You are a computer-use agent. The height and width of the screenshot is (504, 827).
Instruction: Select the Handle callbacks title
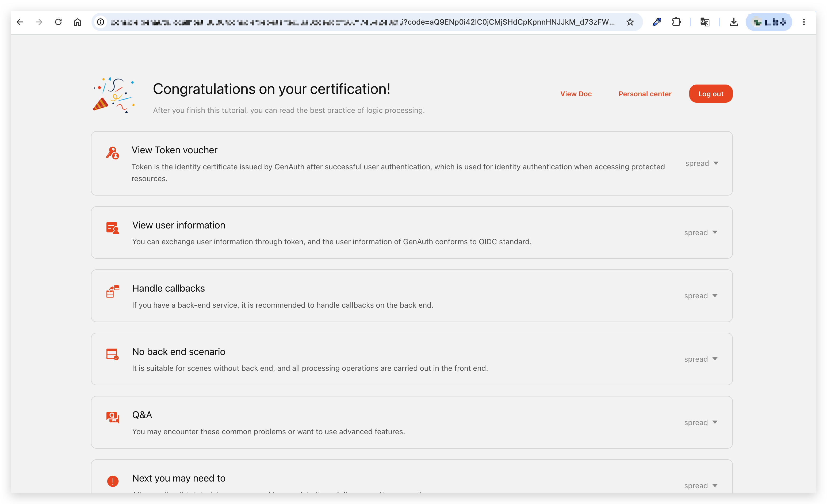(x=168, y=288)
